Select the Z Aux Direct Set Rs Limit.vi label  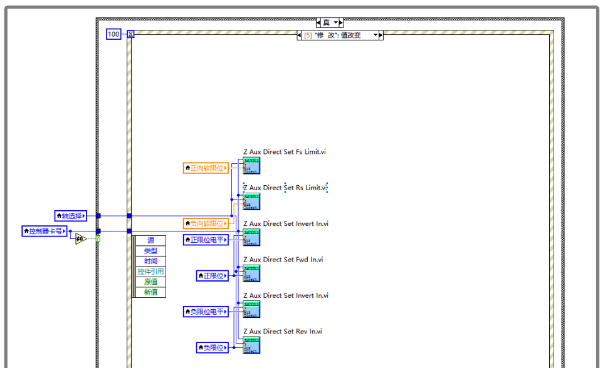[285, 188]
